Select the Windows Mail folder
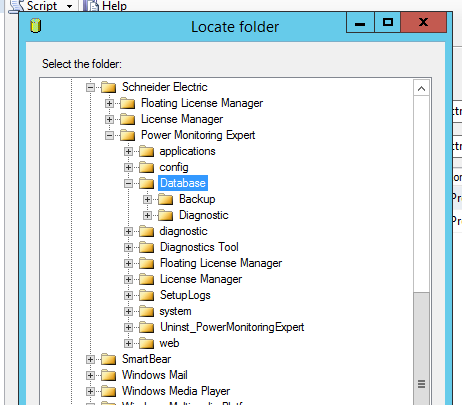462x405 pixels. coord(155,375)
